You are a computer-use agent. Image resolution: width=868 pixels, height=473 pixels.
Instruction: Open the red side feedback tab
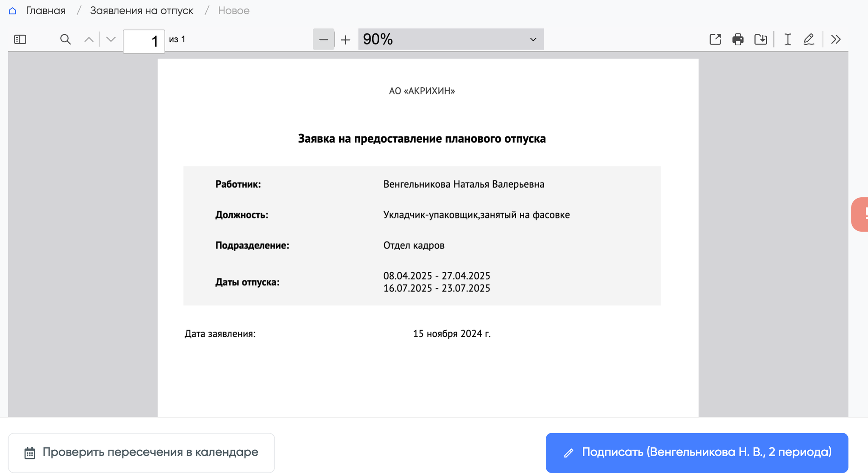[860, 214]
